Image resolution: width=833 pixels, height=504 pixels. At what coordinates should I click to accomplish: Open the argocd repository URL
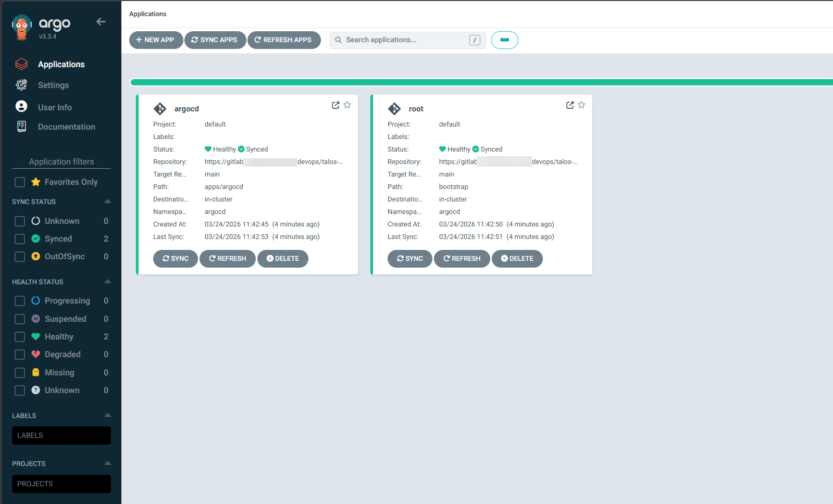(273, 162)
